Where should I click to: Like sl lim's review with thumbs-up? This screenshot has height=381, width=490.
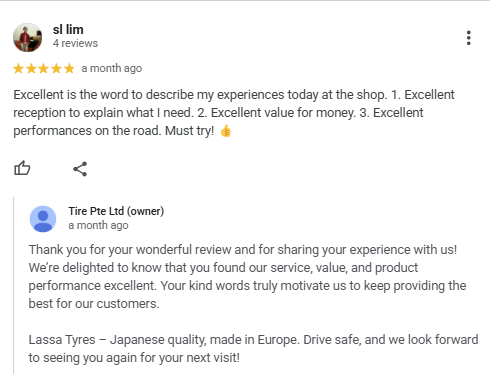tap(22, 168)
